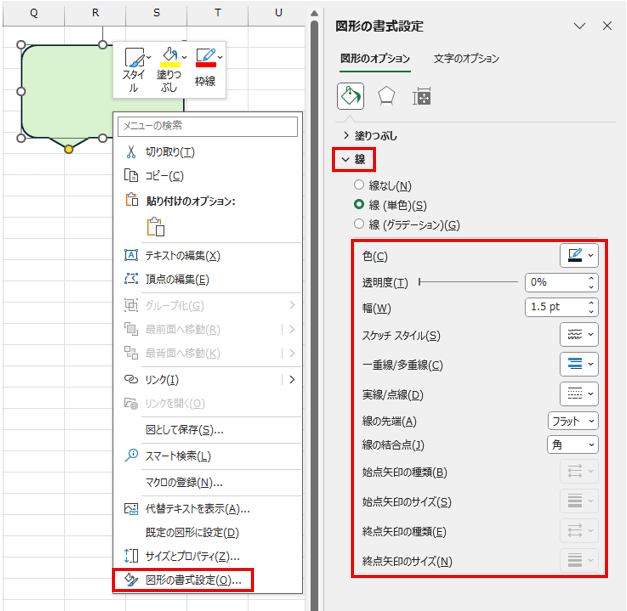This screenshot has height=611, width=627.
Task: Select the Fill & Line paint bucket tab icon
Action: coord(350,96)
